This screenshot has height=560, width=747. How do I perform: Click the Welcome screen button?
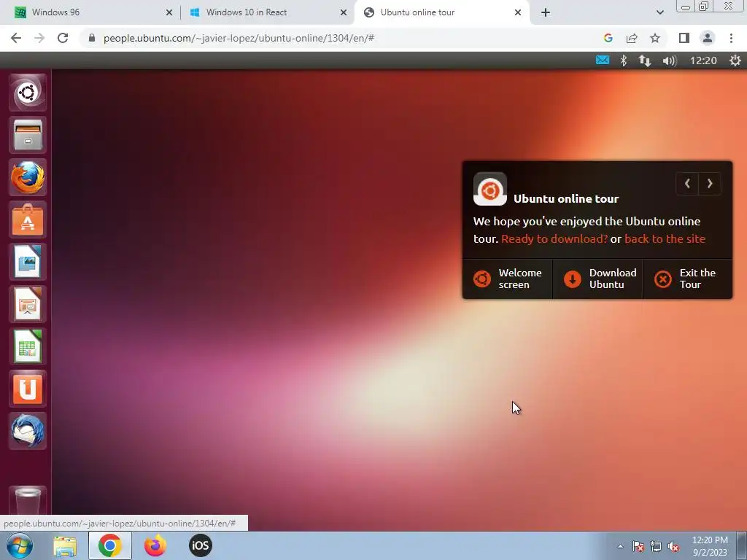(508, 279)
